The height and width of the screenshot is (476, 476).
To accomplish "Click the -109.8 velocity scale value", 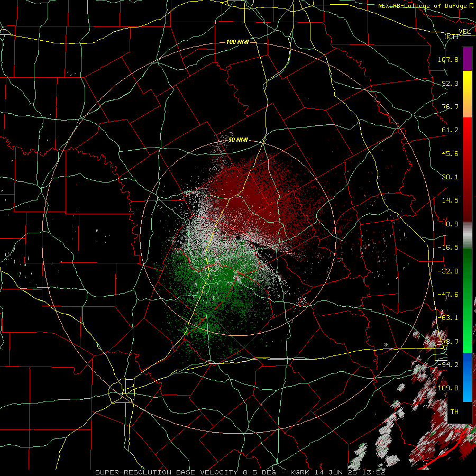I will pyautogui.click(x=446, y=388).
